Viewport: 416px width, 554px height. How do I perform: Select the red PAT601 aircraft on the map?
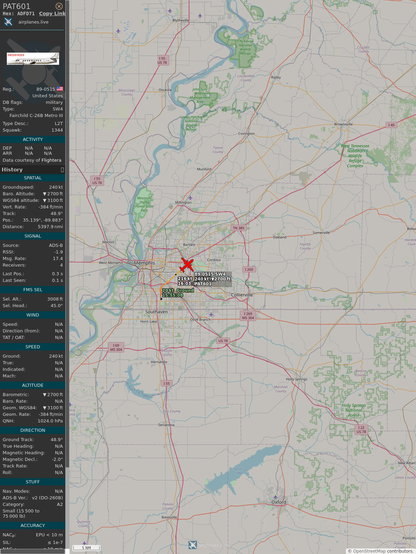coord(187,265)
